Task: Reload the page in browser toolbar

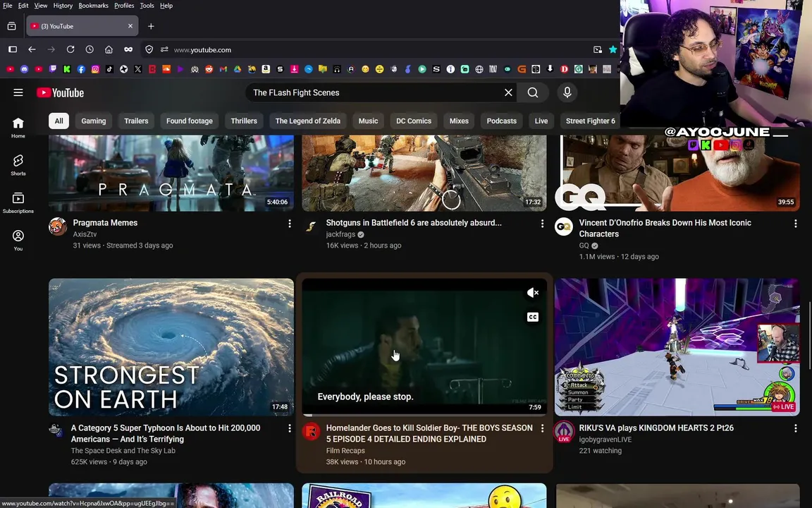Action: pos(70,50)
